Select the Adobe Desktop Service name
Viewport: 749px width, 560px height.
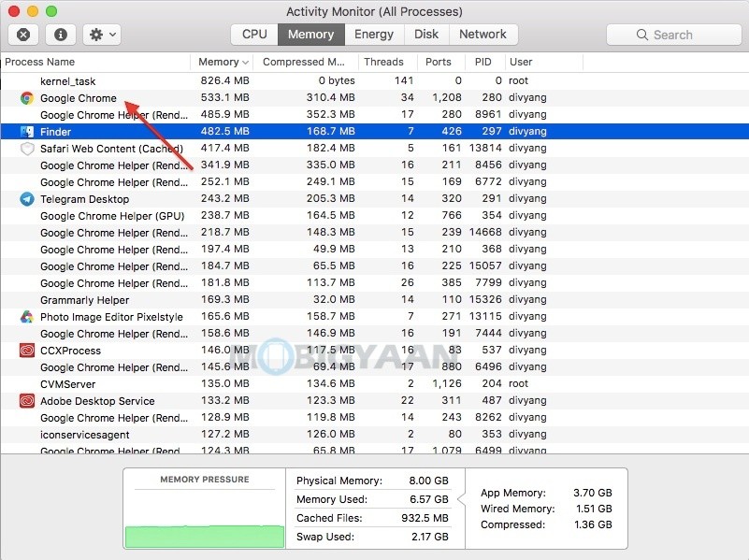(x=97, y=401)
